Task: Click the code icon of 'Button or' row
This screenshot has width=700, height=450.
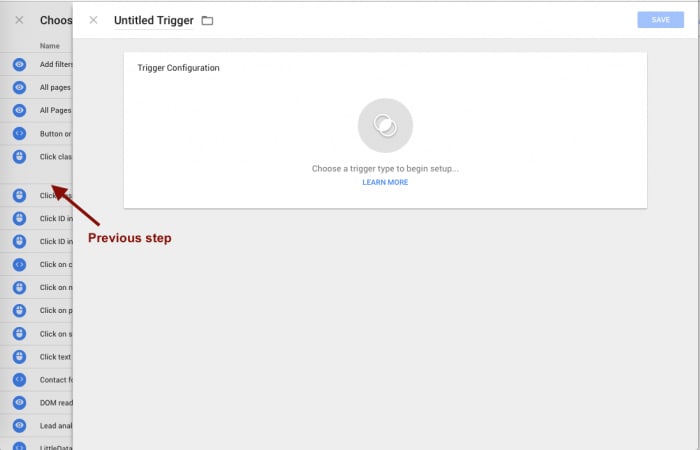Action: (19, 133)
